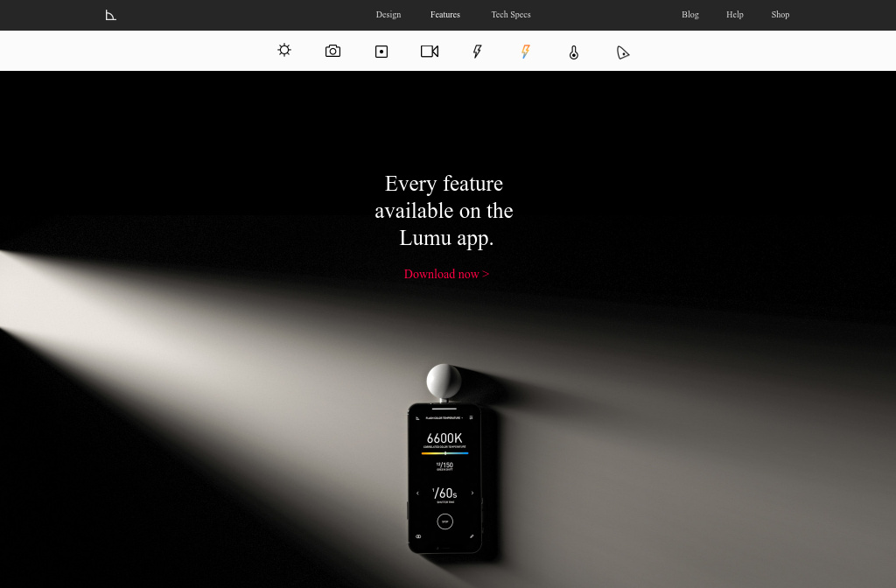This screenshot has width=896, height=588.
Task: Open the Tech Specs menu item
Action: click(x=511, y=15)
